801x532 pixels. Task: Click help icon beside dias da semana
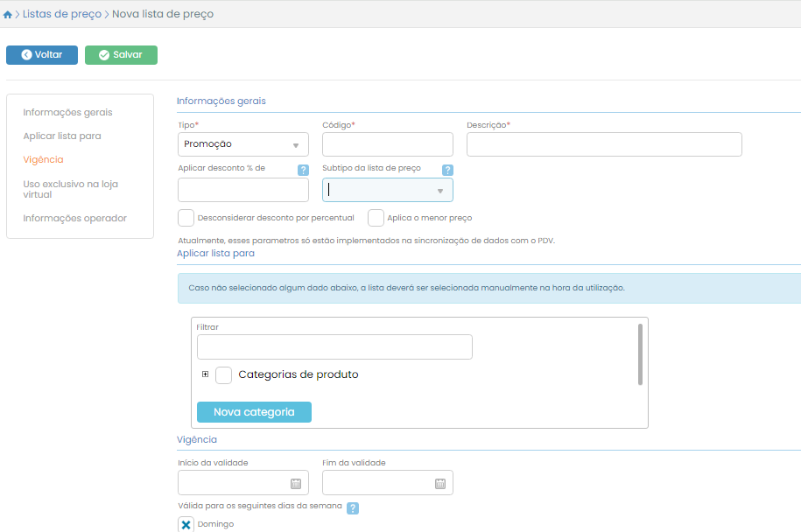pyautogui.click(x=353, y=507)
